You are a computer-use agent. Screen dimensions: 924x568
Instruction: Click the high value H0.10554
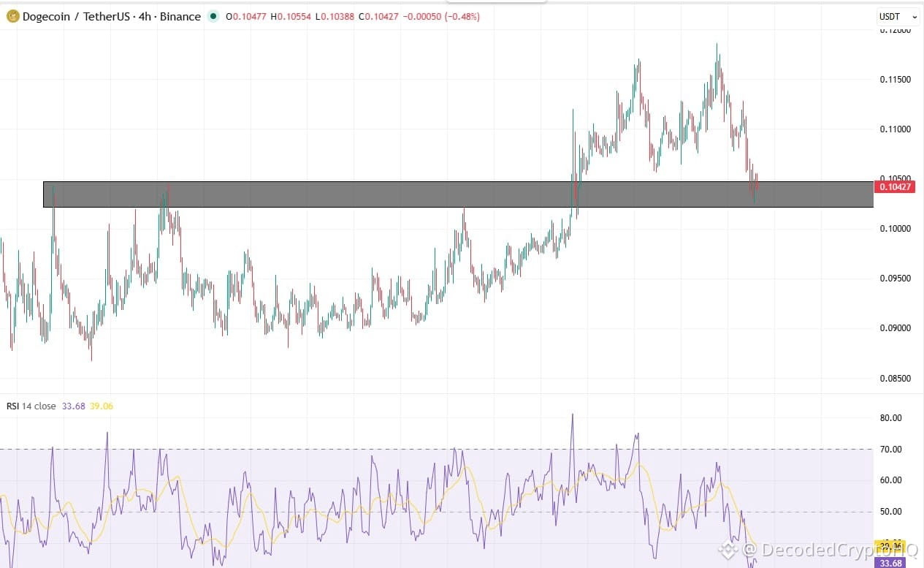click(x=291, y=16)
